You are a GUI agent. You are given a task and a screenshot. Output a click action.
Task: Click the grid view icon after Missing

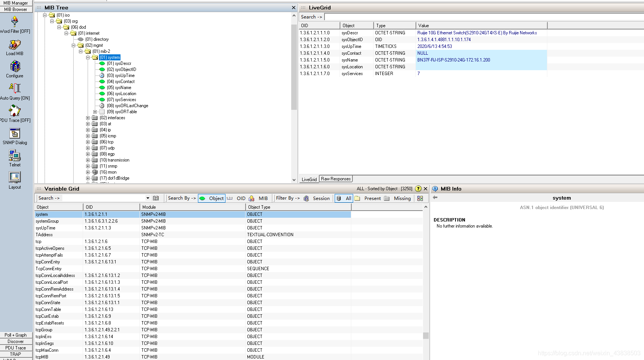pos(420,198)
